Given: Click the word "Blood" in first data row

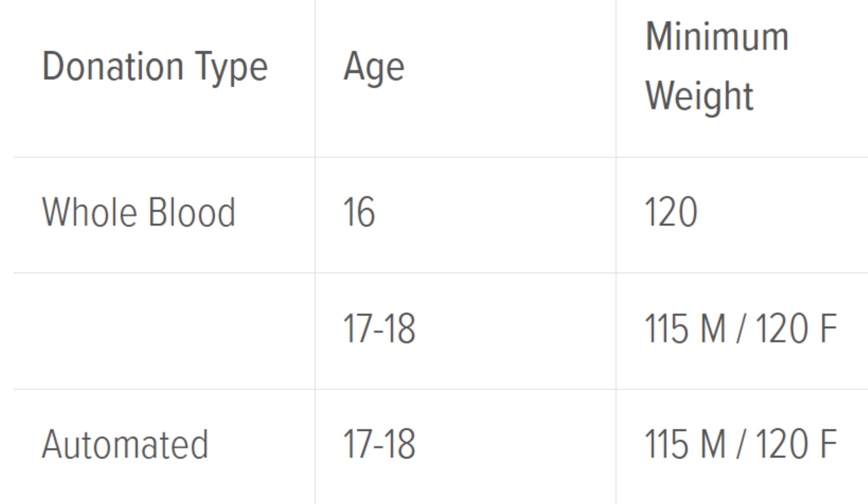Looking at the screenshot, I should tap(192, 212).
